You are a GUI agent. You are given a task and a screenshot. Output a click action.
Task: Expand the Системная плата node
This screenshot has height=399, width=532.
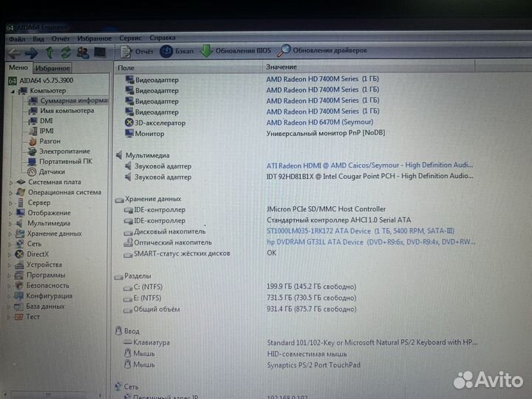11,183
